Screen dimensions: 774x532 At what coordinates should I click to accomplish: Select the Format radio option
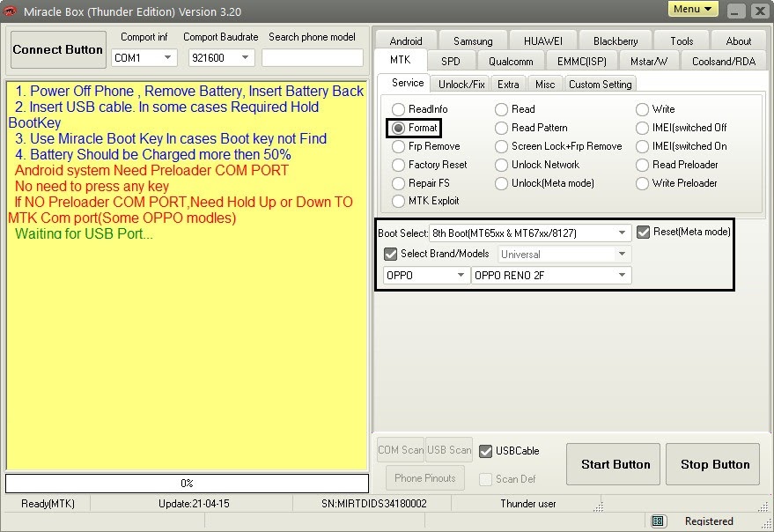[415, 128]
